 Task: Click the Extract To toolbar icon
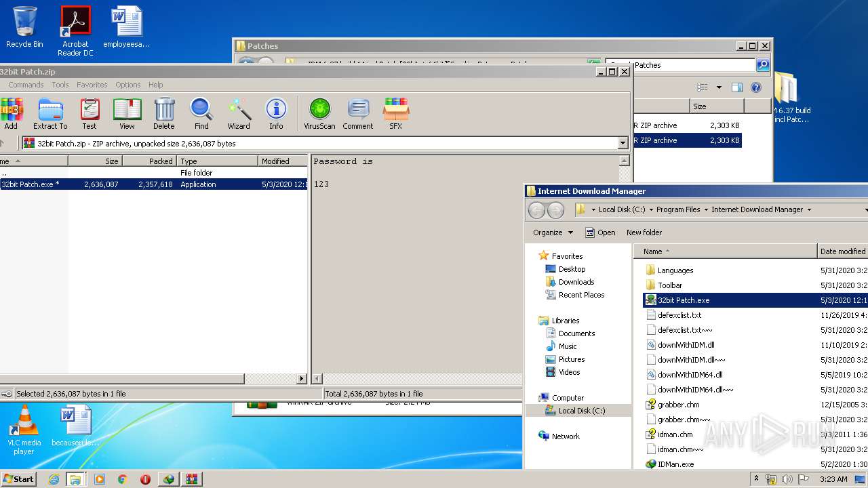coord(50,113)
